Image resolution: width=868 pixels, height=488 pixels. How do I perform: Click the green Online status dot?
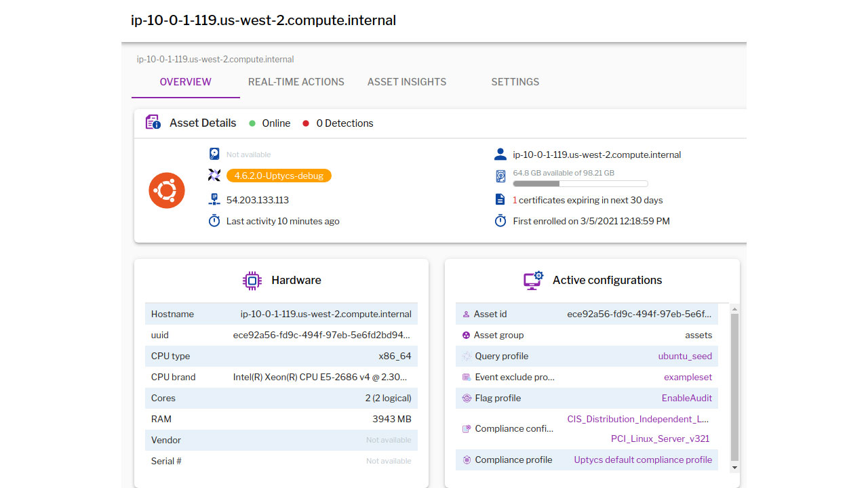(252, 123)
